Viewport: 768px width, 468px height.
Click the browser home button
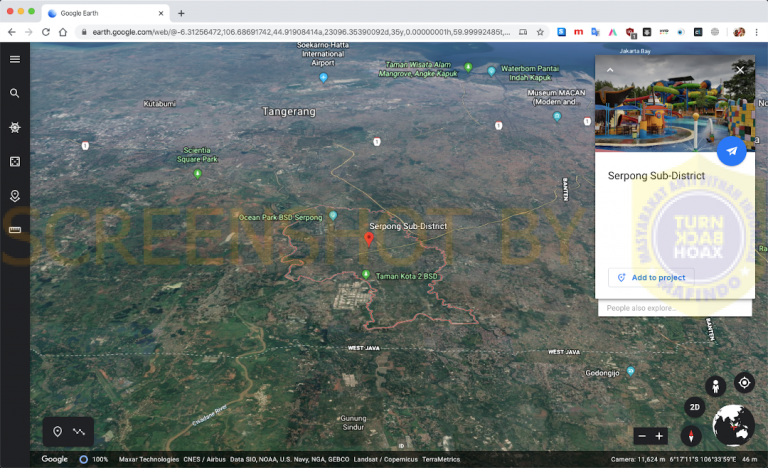coord(63,32)
